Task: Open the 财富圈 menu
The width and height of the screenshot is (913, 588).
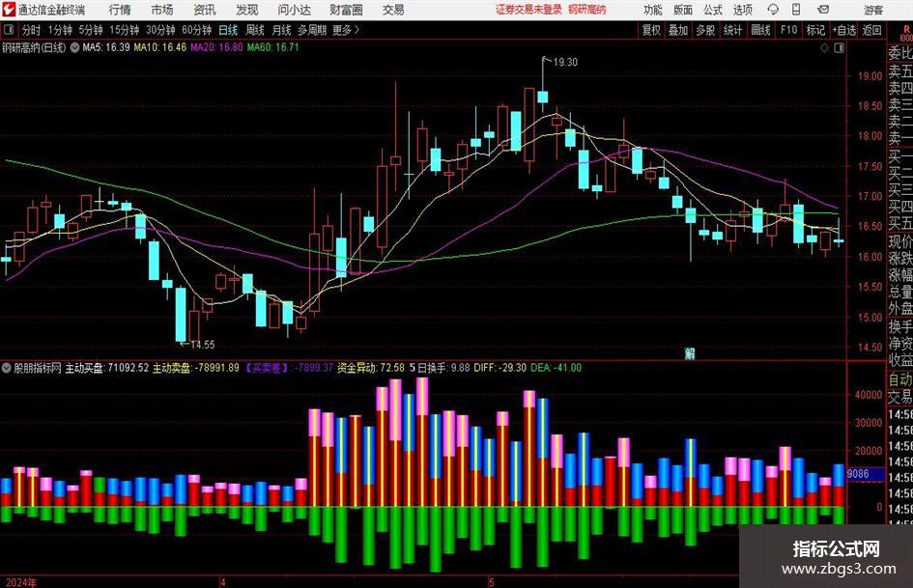Action: (x=346, y=10)
